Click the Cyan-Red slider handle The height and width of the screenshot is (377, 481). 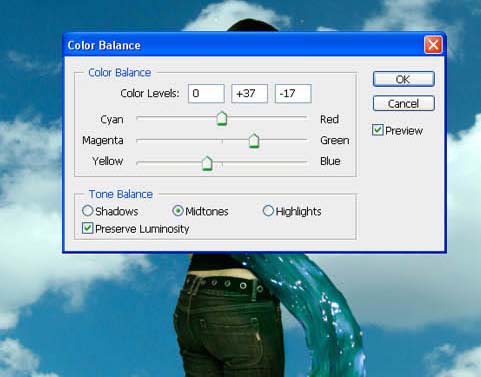pos(222,119)
